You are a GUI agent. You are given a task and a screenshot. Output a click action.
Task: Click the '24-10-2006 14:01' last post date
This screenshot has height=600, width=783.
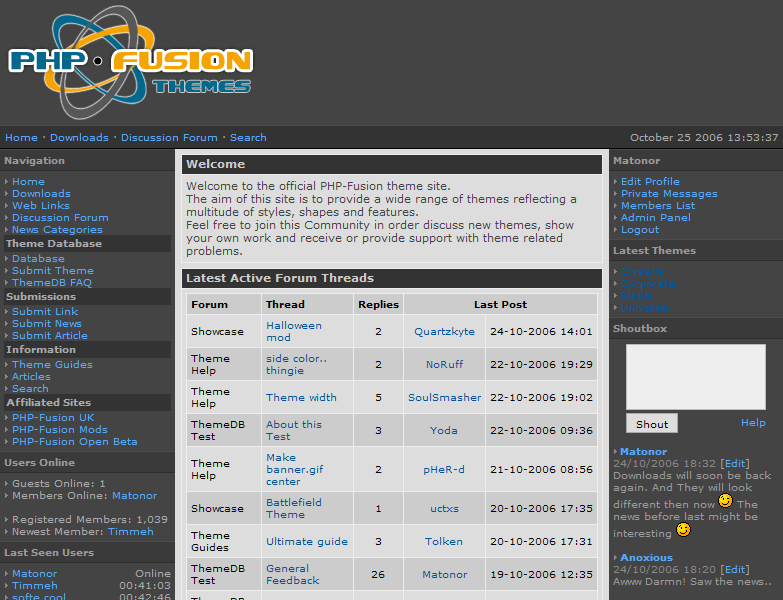point(541,331)
